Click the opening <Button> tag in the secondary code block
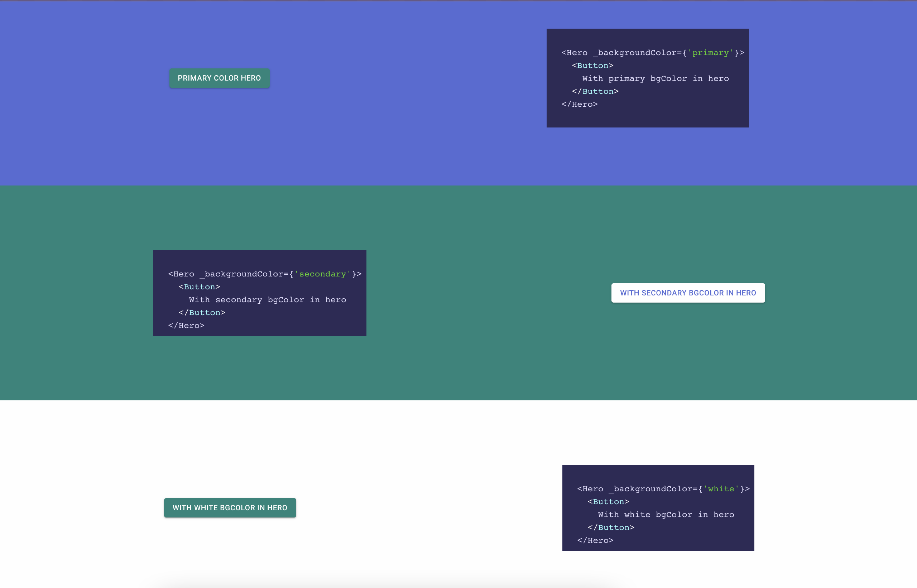The image size is (917, 588). pos(200,287)
